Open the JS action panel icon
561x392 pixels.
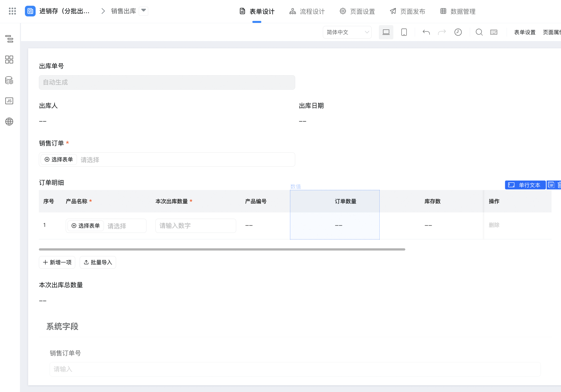point(9,101)
